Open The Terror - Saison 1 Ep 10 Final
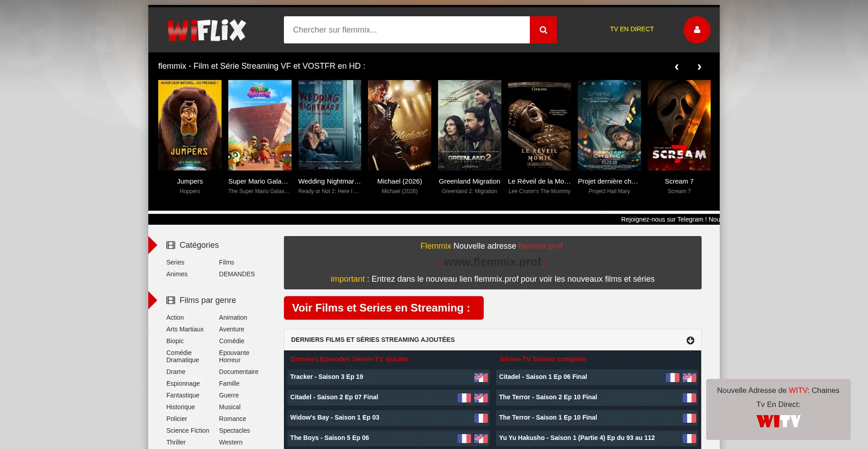 tap(548, 417)
